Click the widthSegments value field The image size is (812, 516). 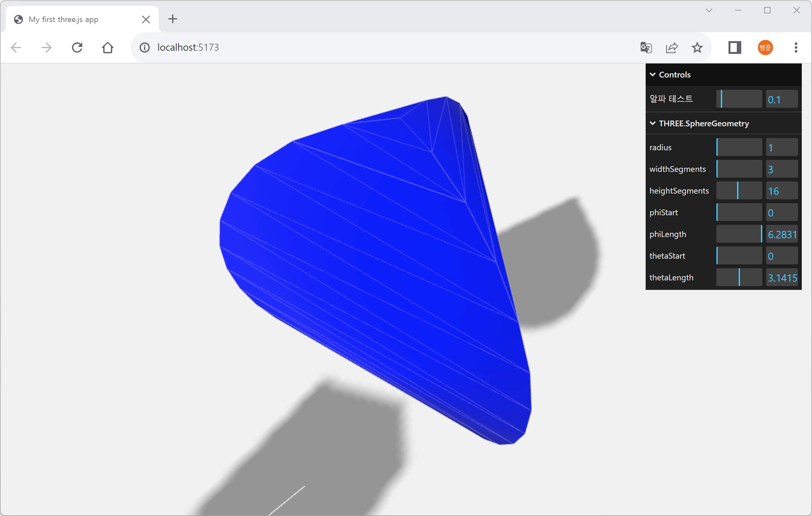point(781,169)
